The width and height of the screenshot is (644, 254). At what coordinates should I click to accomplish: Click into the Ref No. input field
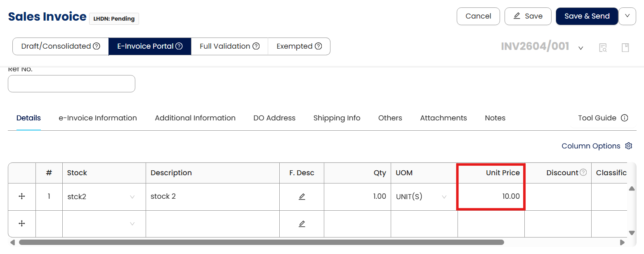coord(71,84)
